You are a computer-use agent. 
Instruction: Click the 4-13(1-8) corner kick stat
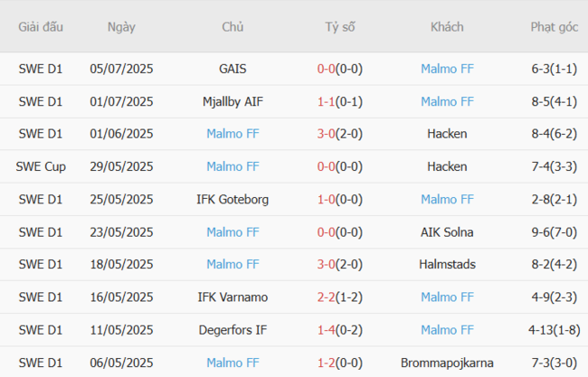[x=555, y=329]
